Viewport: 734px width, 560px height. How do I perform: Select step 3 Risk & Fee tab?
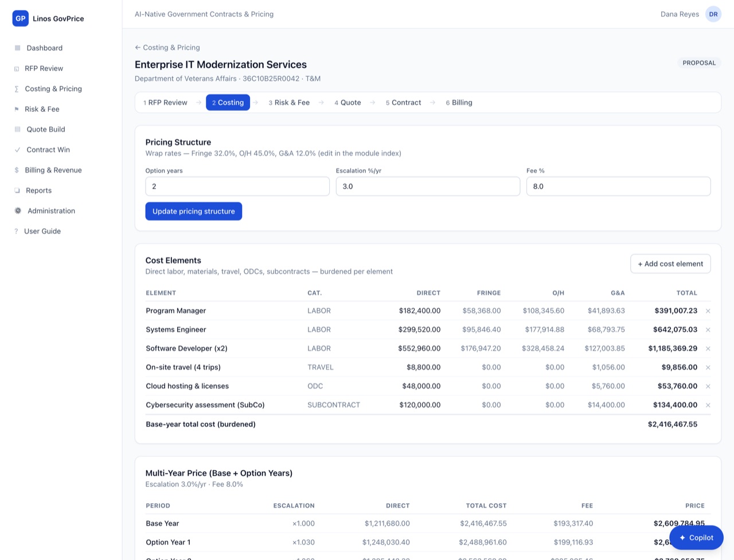pyautogui.click(x=289, y=103)
